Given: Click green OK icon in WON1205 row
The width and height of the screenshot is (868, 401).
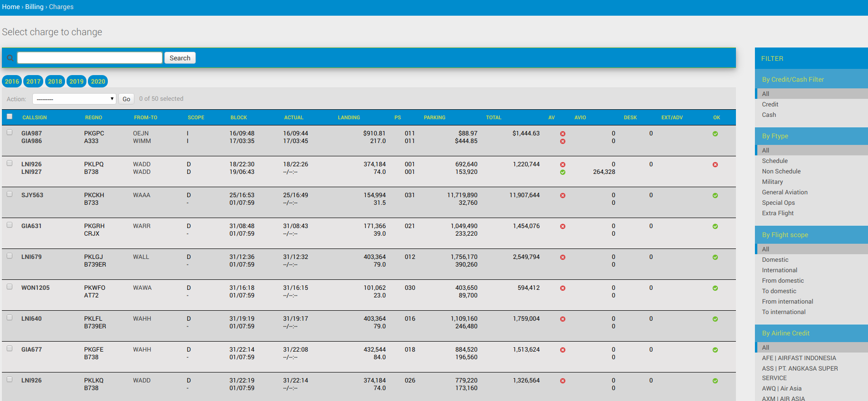Looking at the screenshot, I should [715, 288].
